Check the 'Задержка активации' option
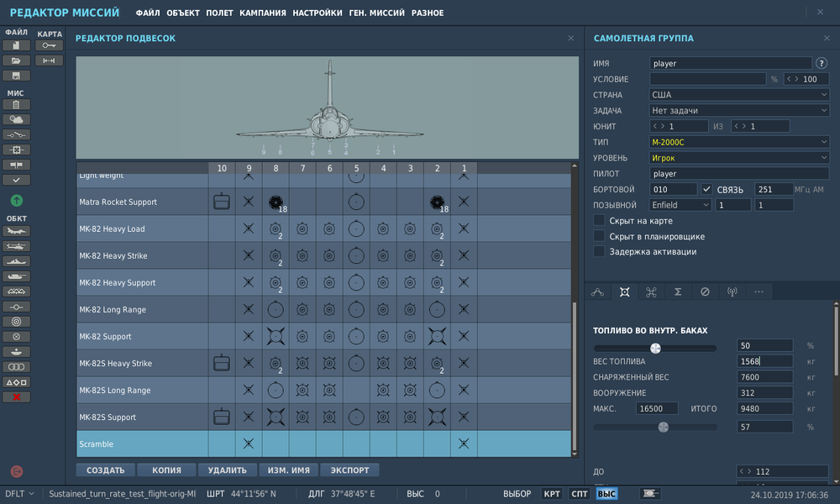Viewport: 840px width, 504px height. (x=599, y=251)
